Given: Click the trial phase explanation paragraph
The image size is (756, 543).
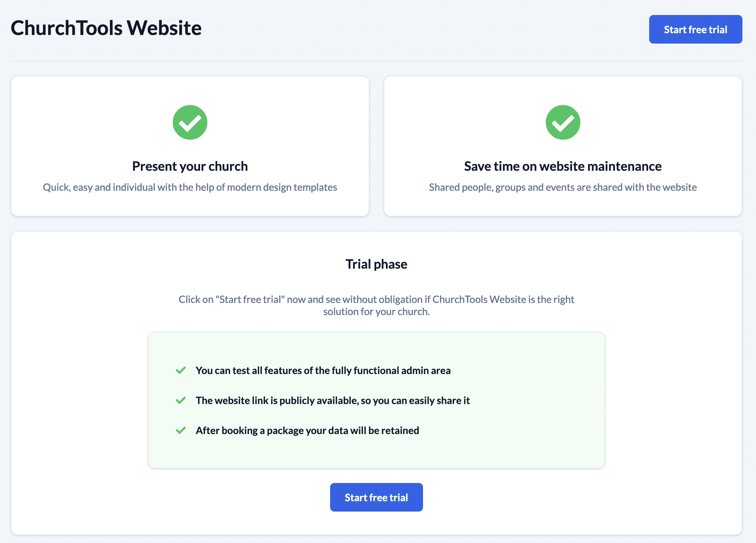Looking at the screenshot, I should point(377,305).
